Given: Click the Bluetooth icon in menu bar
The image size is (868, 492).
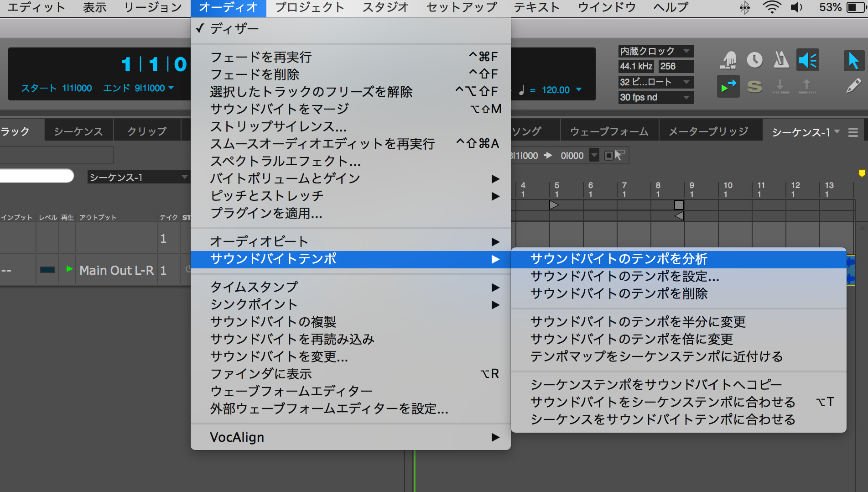Looking at the screenshot, I should click(745, 7).
